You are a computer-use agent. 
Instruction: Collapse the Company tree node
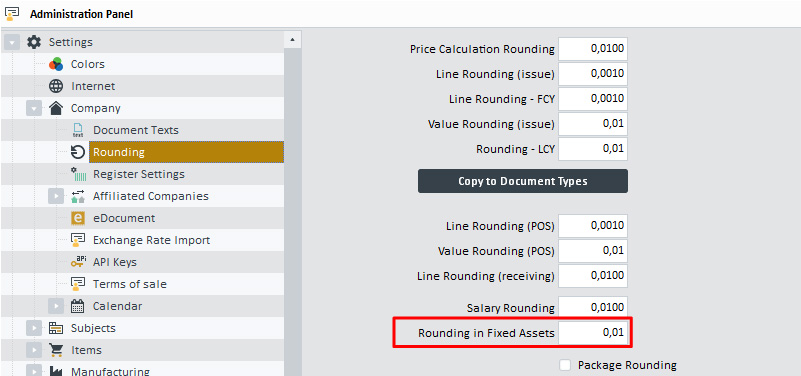[34, 108]
